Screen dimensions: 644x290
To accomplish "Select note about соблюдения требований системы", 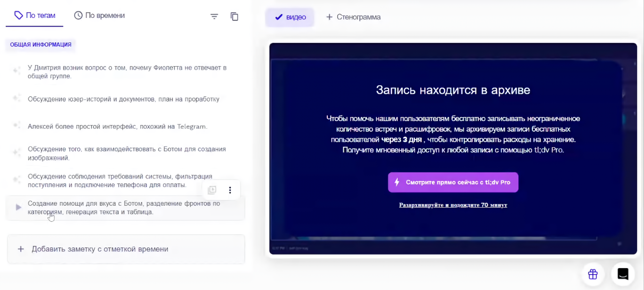I will click(x=120, y=181).
